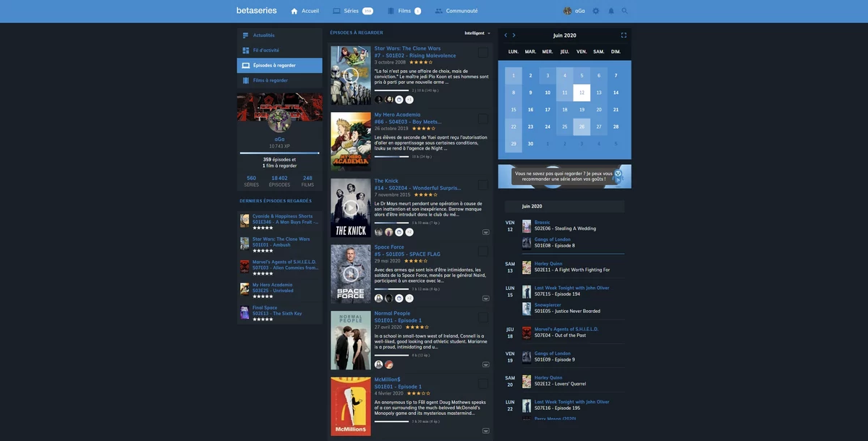868x441 pixels.
Task: Select June 12 in the calendar
Action: click(582, 93)
